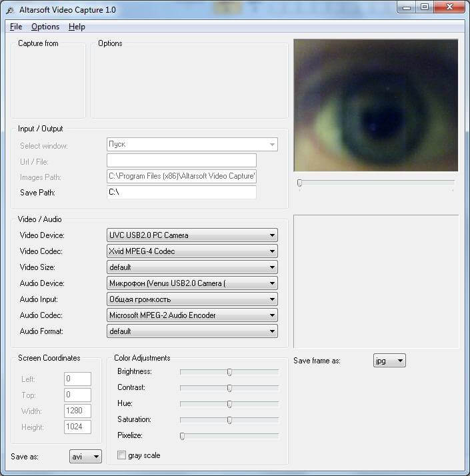Open the Save as avi dropdown
This screenshot has width=470, height=476.
[x=85, y=456]
